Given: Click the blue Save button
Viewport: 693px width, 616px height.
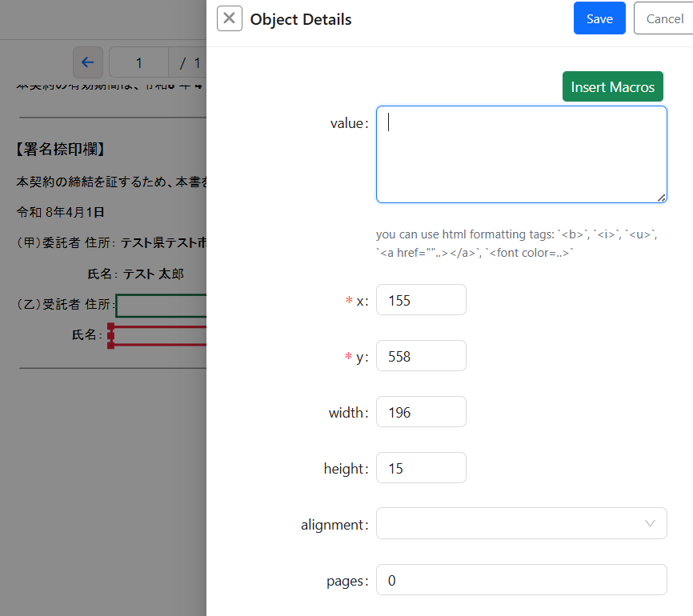Looking at the screenshot, I should pos(599,18).
